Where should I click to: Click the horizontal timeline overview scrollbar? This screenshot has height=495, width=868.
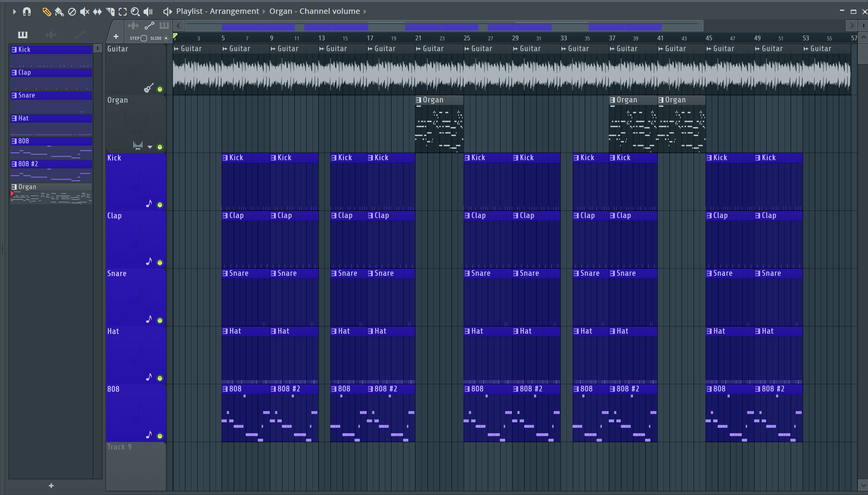click(444, 26)
